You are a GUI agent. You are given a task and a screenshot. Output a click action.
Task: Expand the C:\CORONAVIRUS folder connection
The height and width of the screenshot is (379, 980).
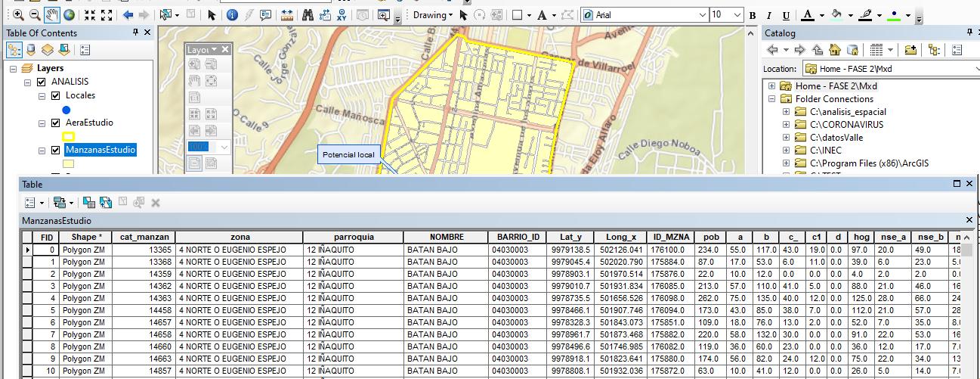click(786, 125)
